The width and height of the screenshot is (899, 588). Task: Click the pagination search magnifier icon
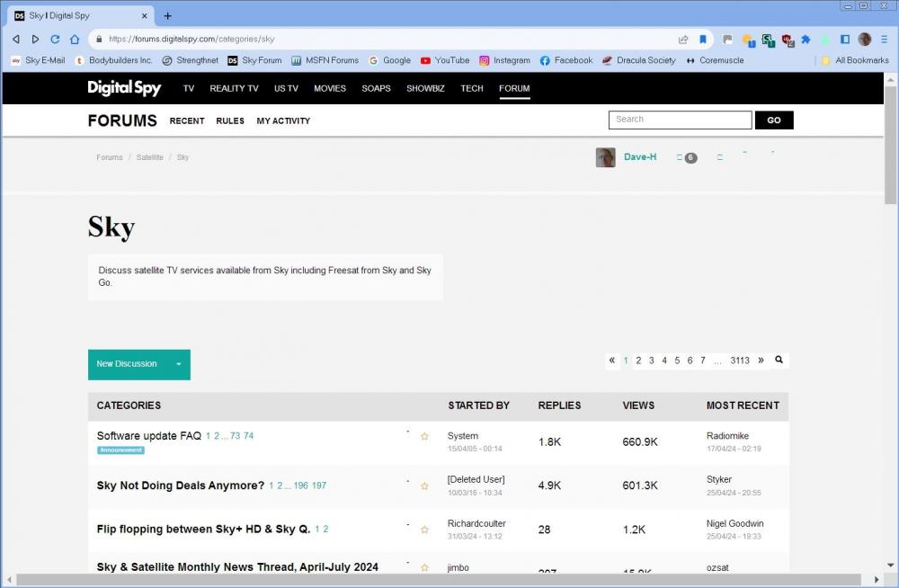coord(779,360)
